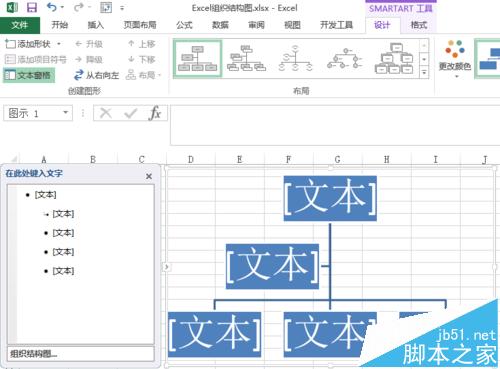This screenshot has width=500, height=369.
Task: Expand the 添加形状 dropdown arrow
Action: click(59, 44)
